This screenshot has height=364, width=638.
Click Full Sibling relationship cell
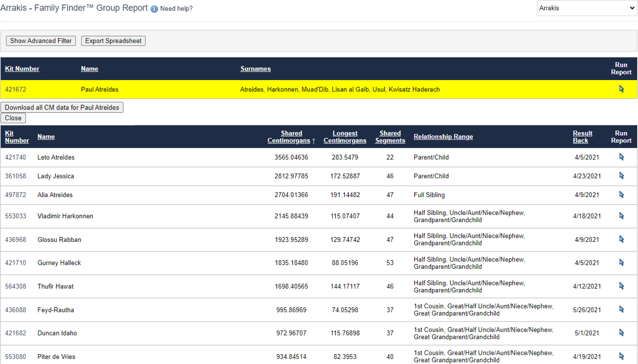click(429, 195)
